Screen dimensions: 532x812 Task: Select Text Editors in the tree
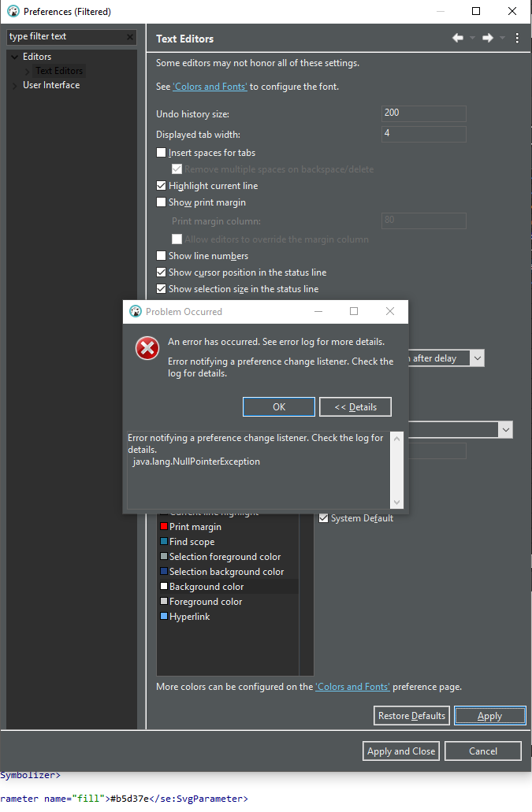tap(59, 71)
